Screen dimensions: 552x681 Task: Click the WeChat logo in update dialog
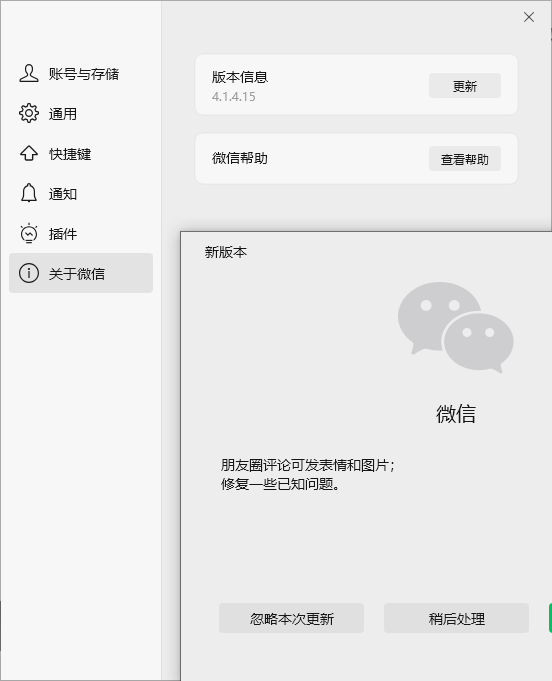click(x=456, y=327)
